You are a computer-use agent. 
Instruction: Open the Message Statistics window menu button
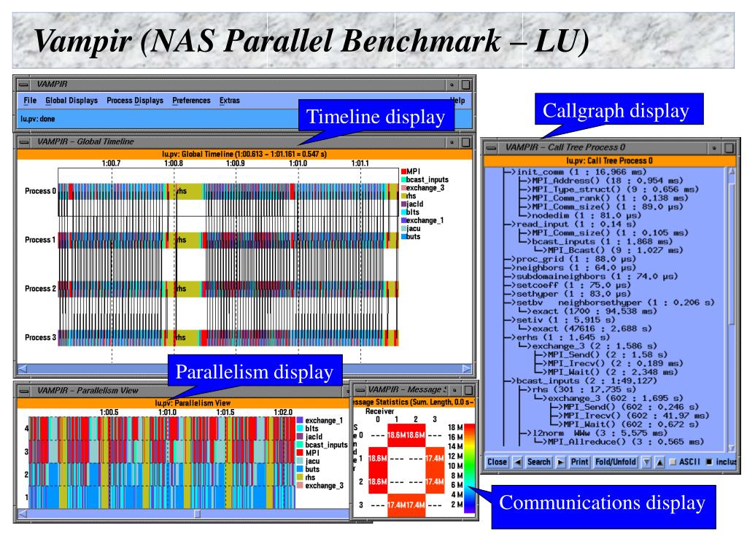[x=360, y=390]
